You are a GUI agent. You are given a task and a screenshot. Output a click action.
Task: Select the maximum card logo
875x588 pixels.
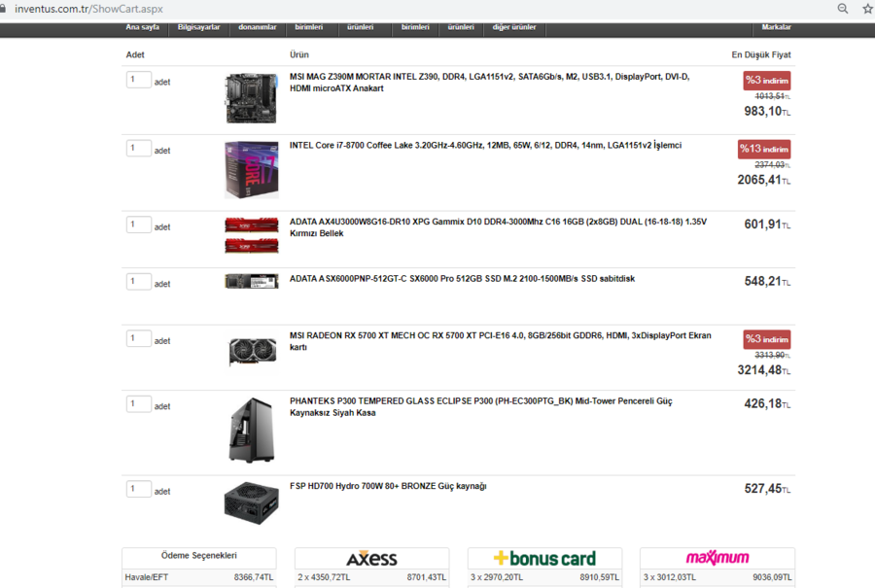[717, 557]
